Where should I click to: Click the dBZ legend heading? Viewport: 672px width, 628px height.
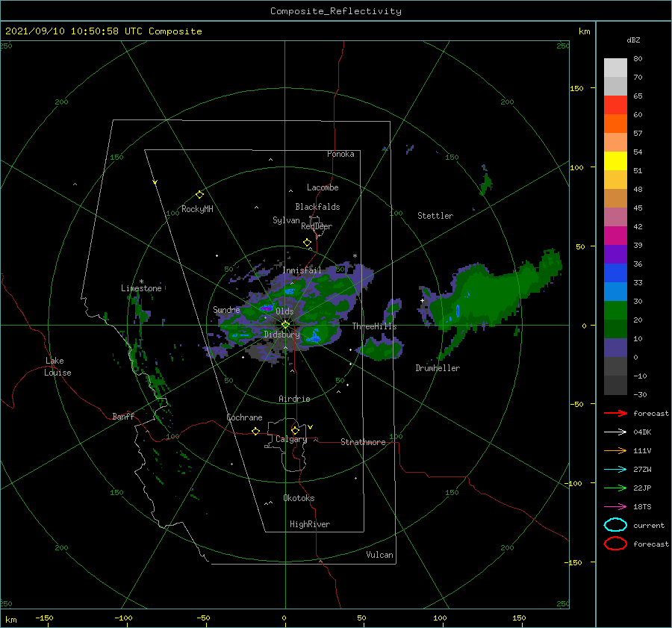coord(633,40)
